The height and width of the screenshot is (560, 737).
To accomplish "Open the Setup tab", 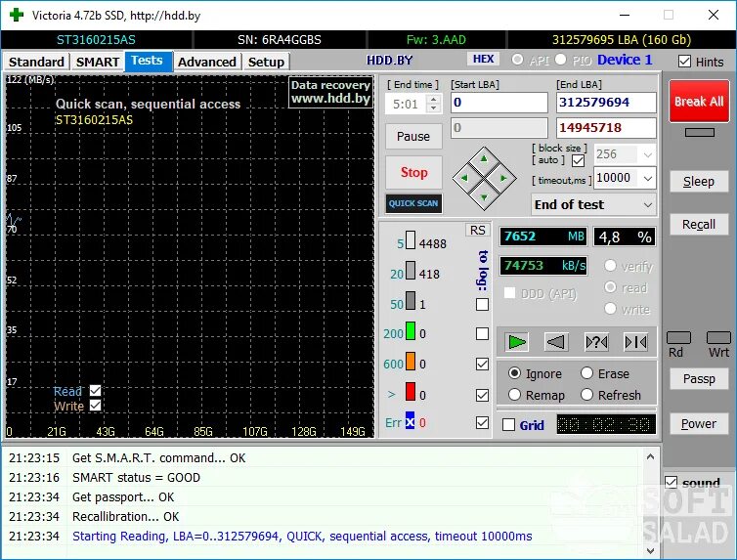I will click(266, 62).
